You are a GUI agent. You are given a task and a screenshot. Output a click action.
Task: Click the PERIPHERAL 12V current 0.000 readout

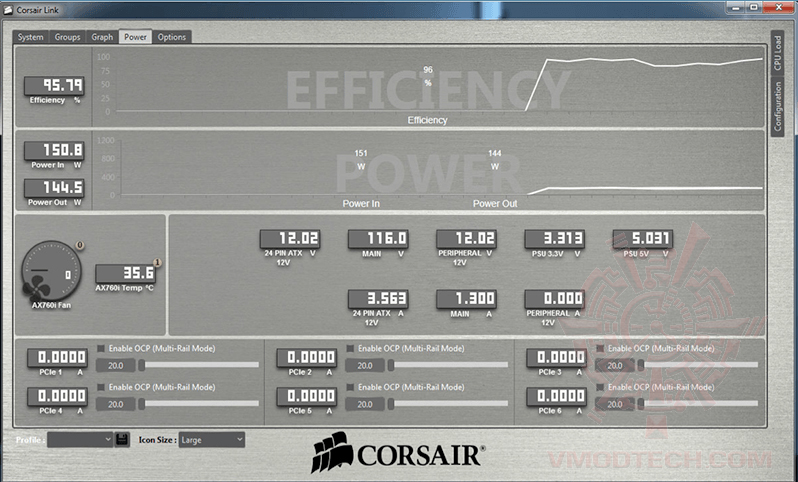coord(555,299)
